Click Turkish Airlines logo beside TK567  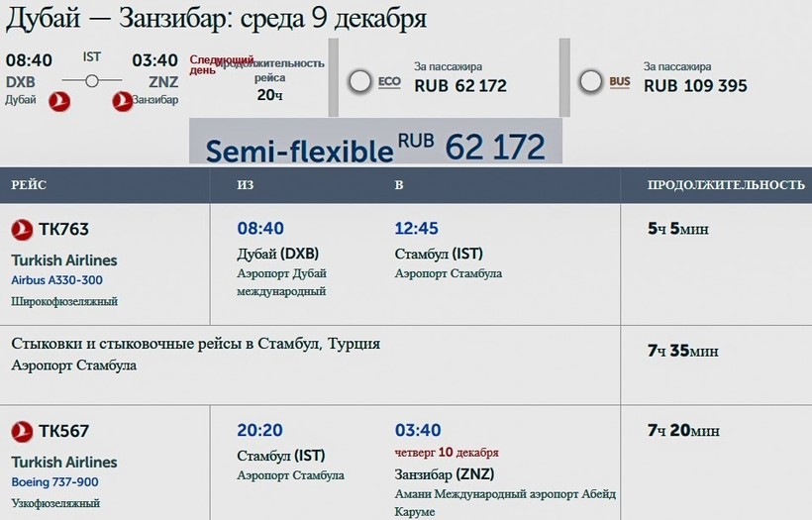(22, 432)
